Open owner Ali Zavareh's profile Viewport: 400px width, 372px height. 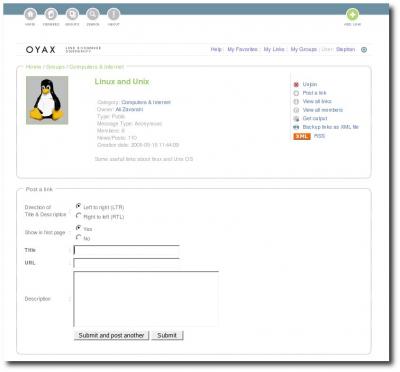tap(129, 109)
